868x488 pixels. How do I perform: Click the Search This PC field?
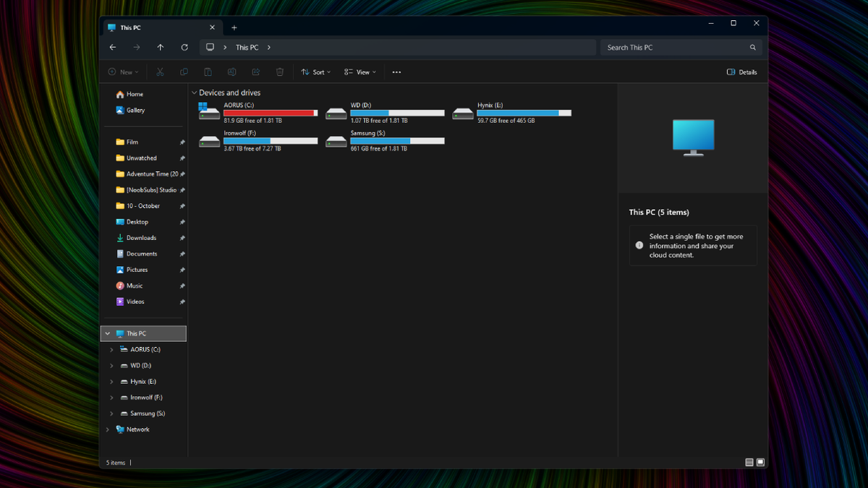pos(676,48)
